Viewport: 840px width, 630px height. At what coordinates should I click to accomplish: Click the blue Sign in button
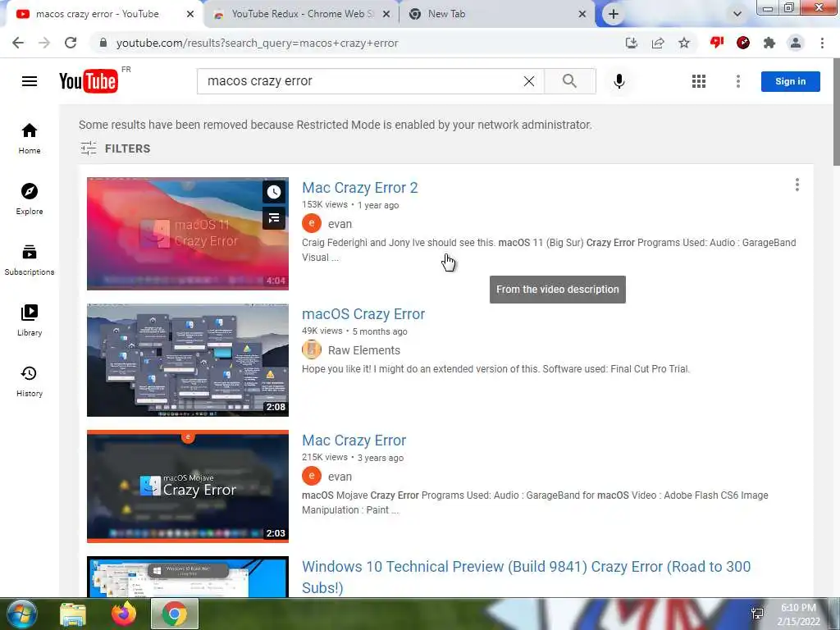tap(790, 81)
